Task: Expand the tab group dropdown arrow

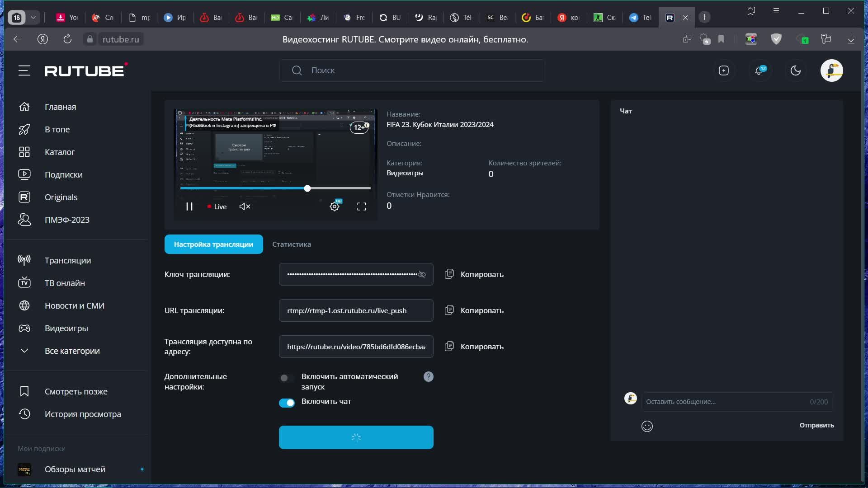Action: coord(33,18)
